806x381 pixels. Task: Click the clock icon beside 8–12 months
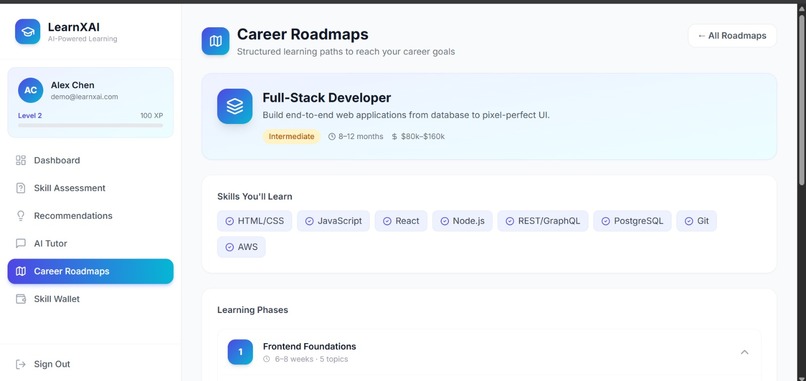332,137
